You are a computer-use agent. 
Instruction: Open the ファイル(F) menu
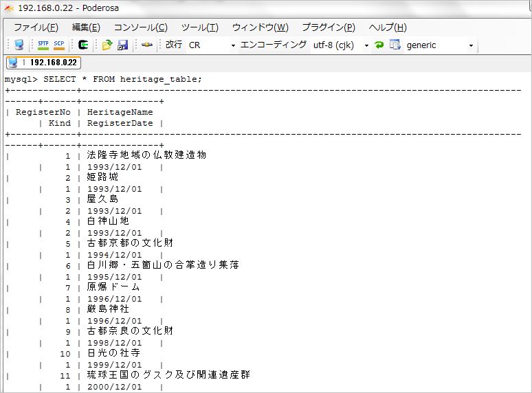[x=36, y=27]
